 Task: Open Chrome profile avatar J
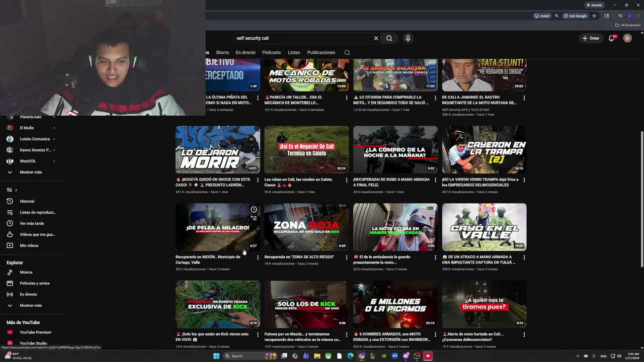point(629,16)
